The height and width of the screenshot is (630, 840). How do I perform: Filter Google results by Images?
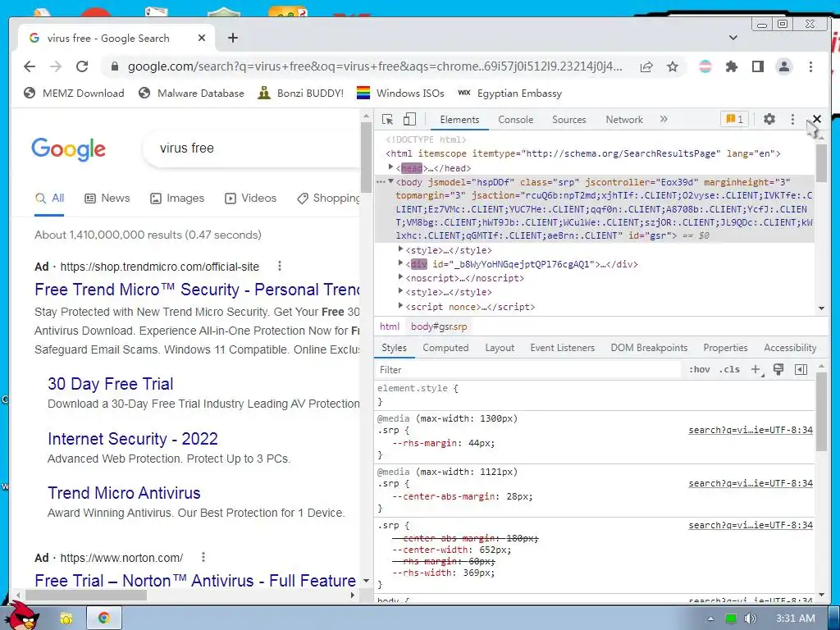point(177,199)
